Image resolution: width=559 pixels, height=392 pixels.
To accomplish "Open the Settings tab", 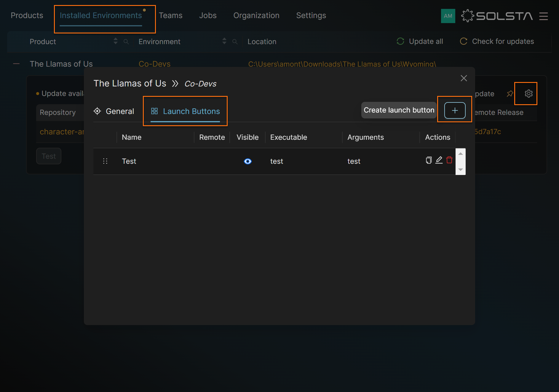I will pyautogui.click(x=311, y=15).
